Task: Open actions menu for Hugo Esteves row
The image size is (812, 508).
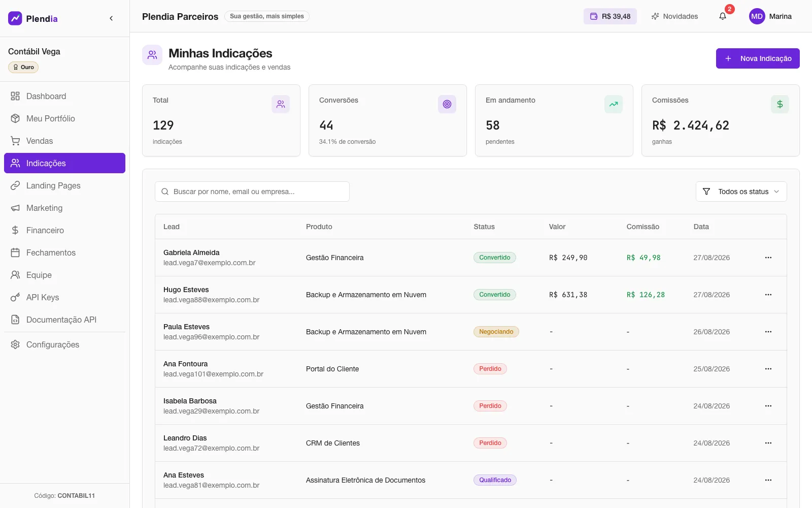Action: click(x=768, y=295)
